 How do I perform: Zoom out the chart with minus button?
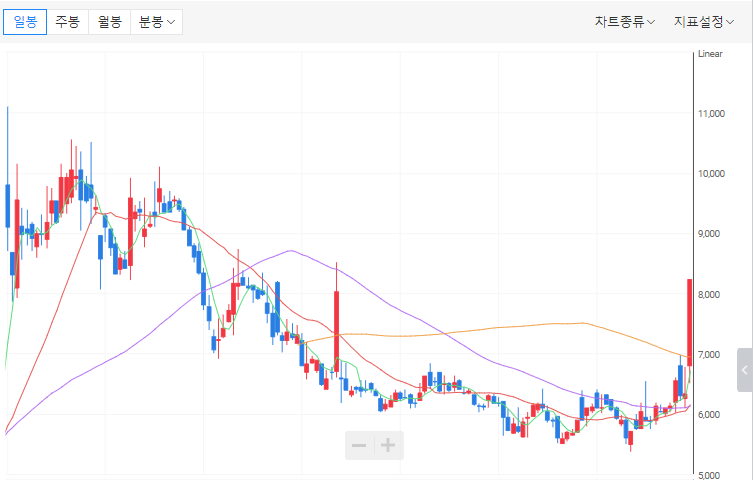point(359,445)
